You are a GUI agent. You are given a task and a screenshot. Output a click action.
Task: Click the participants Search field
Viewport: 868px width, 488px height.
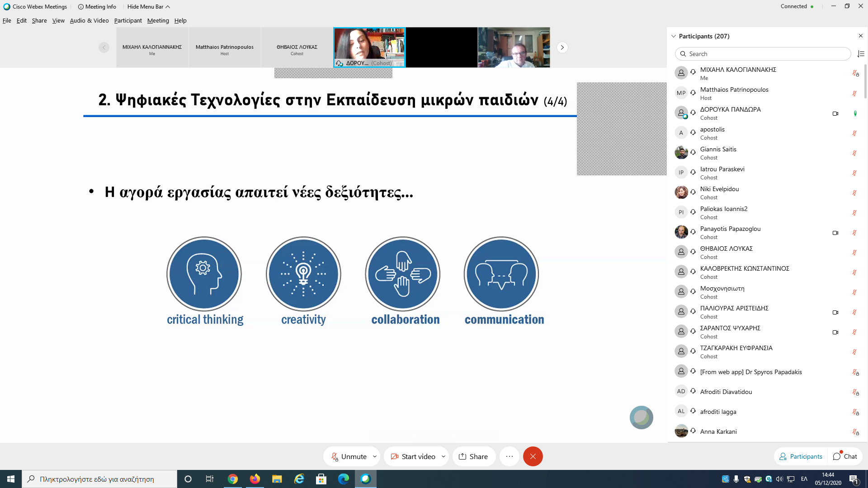click(x=764, y=54)
